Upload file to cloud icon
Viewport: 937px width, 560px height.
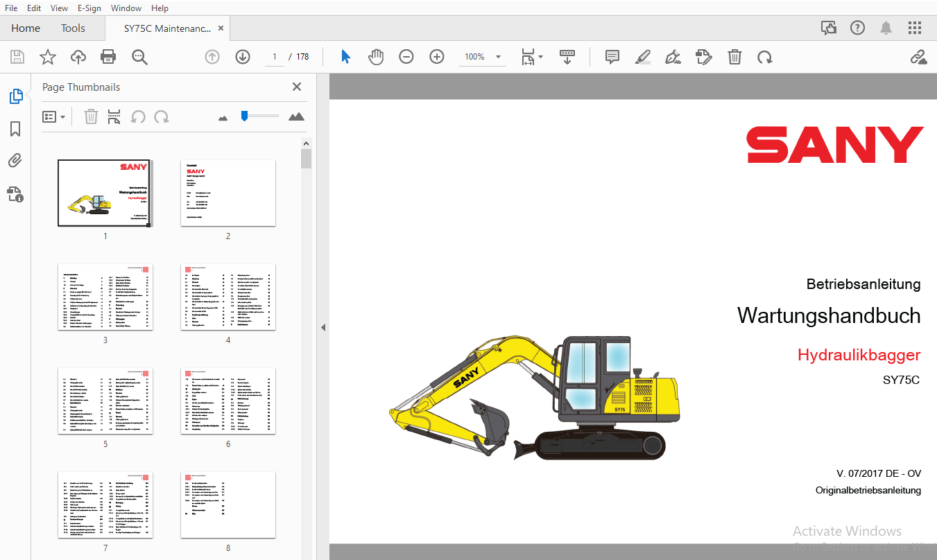[x=78, y=57]
